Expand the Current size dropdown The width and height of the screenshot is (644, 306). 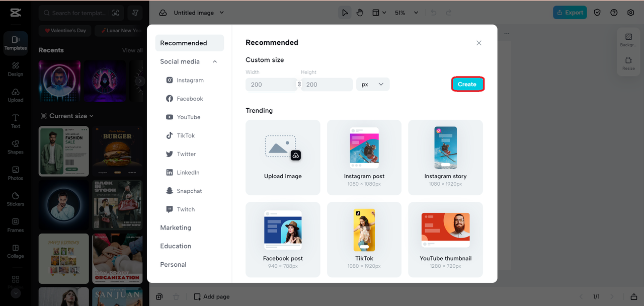(x=67, y=116)
